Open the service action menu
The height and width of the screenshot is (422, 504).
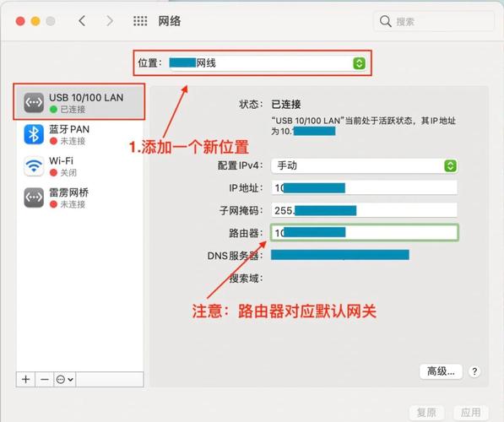pos(65,380)
